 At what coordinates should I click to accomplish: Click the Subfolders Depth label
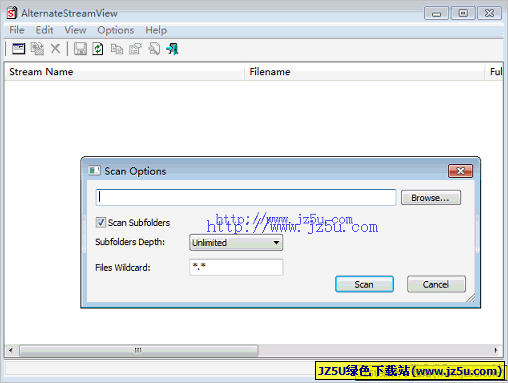tap(130, 242)
